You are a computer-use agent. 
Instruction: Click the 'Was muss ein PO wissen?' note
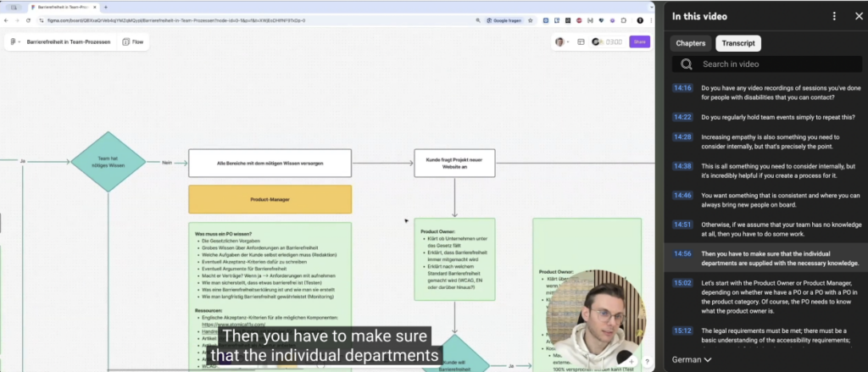click(x=270, y=297)
